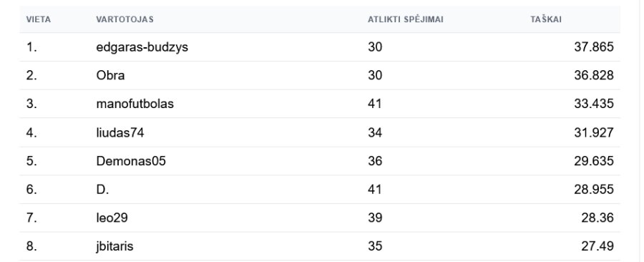Open liudas74 in the ranking
644x262 pixels.
120,132
